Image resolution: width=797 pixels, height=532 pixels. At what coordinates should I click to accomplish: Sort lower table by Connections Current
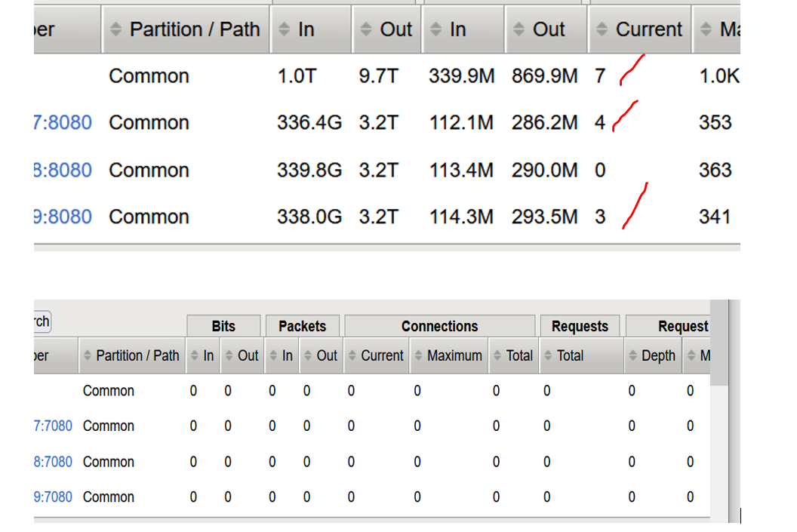(x=376, y=355)
